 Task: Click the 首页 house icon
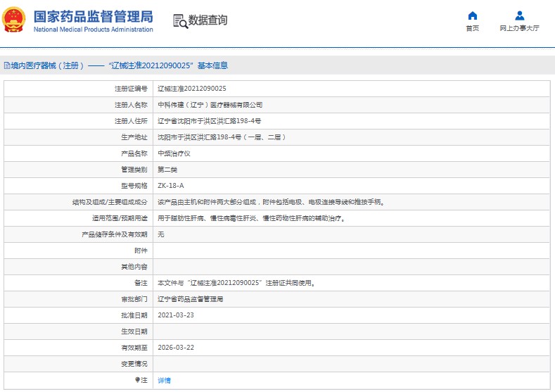coord(473,15)
